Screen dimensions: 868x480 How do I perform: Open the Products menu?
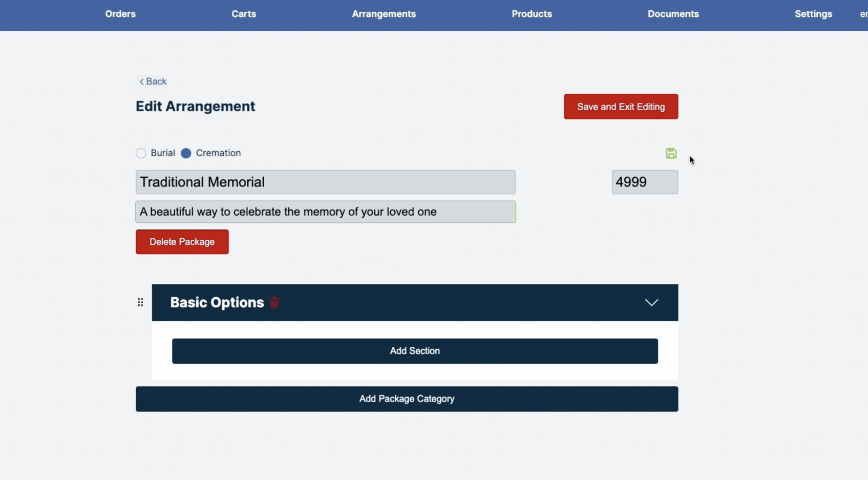tap(532, 14)
